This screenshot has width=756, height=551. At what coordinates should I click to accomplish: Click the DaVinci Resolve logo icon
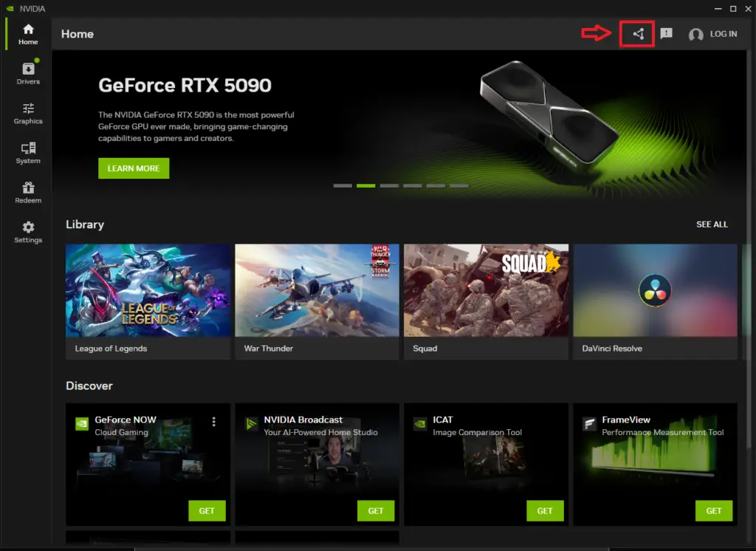click(655, 290)
